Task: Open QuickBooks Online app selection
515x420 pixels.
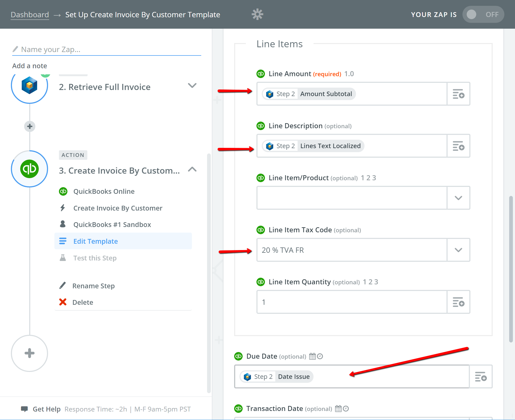Action: tap(104, 191)
